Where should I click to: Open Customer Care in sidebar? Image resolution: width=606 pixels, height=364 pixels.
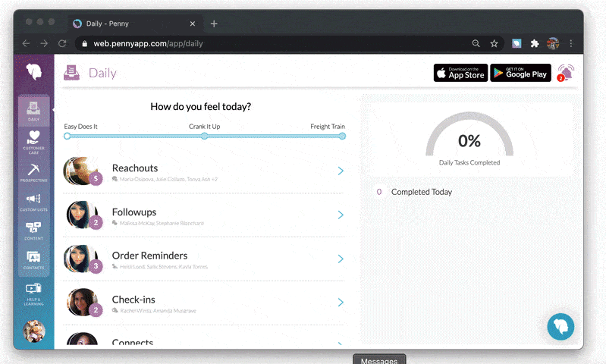coord(33,143)
